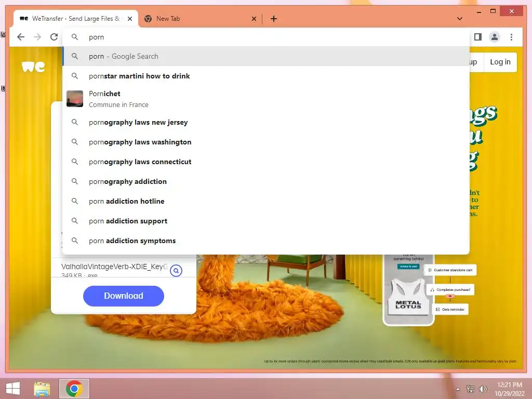The image size is (532, 399).
Task: Select 'pornography laws washington' suggestion
Action: coord(266,142)
